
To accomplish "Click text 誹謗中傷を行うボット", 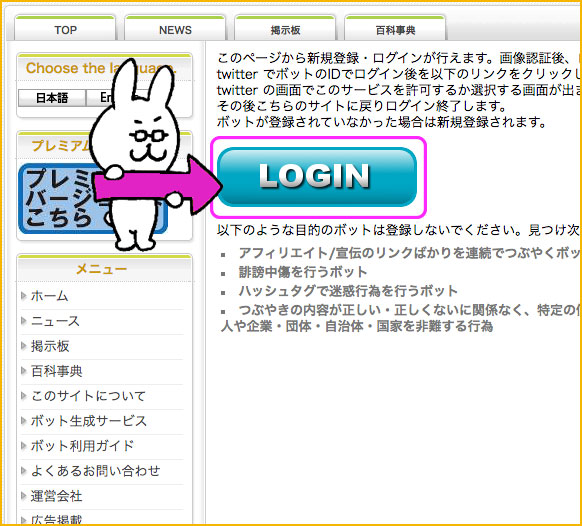I will pos(303,272).
